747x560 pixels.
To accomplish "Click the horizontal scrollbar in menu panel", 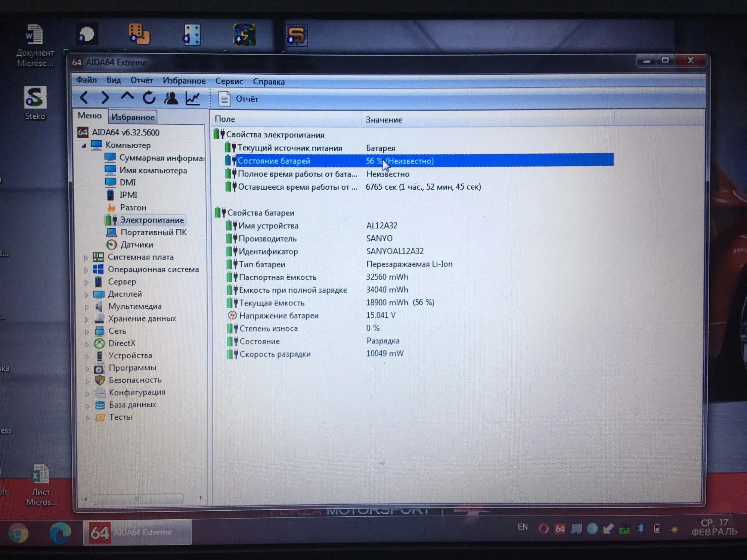I will click(138, 498).
